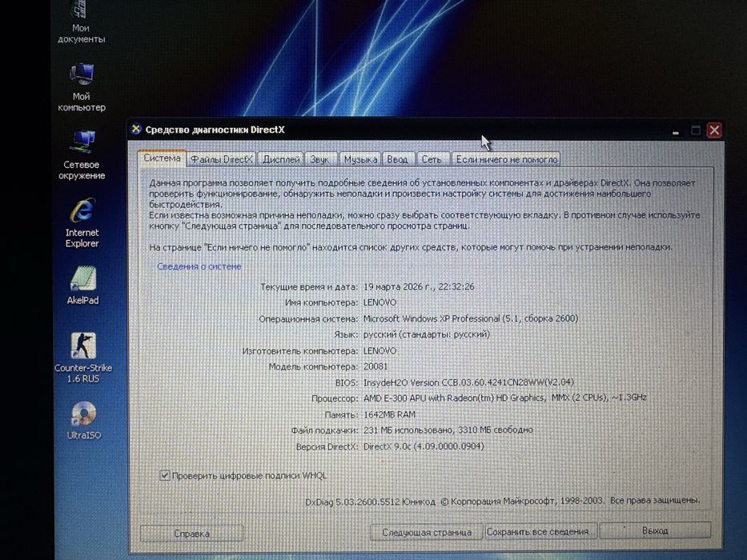
Task: Click the computer name value next to Имя компьютера
Action: coord(380,302)
